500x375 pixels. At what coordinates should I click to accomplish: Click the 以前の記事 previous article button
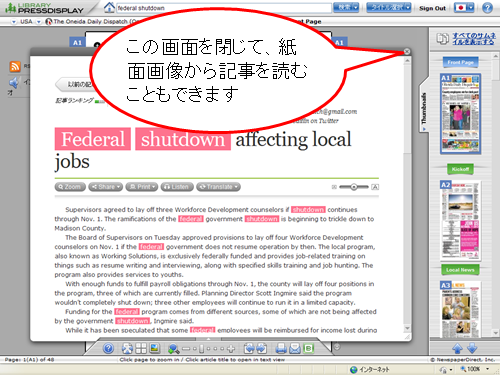pos(75,84)
